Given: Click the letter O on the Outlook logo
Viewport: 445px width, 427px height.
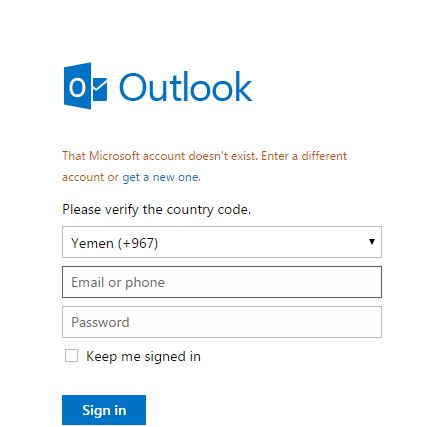Looking at the screenshot, I should (x=77, y=87).
